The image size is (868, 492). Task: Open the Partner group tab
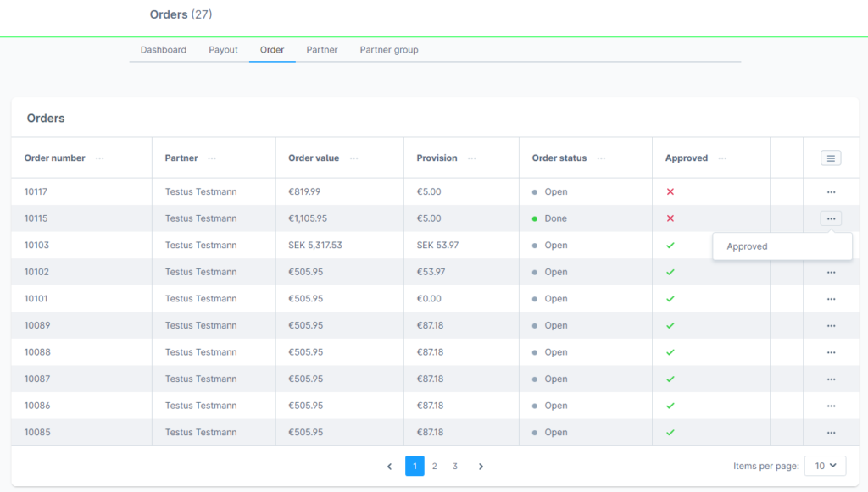(388, 50)
